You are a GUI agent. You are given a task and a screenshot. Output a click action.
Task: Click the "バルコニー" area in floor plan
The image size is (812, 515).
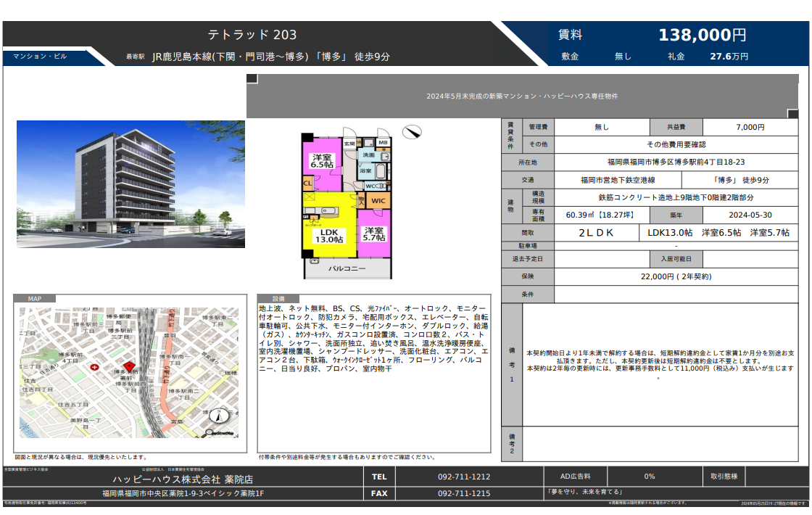click(x=347, y=268)
